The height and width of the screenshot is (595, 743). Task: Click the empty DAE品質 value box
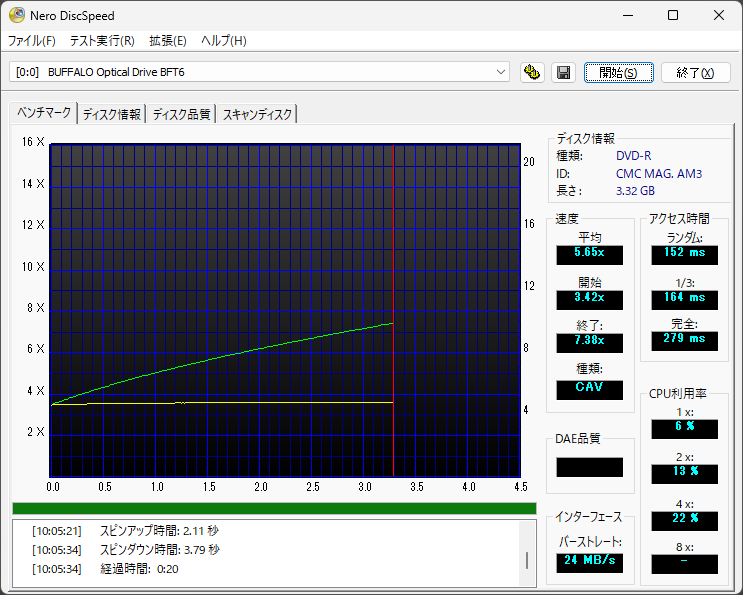click(x=589, y=467)
